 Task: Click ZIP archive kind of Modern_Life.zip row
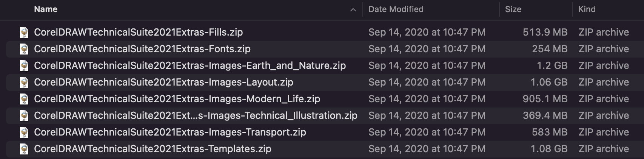[603, 99]
